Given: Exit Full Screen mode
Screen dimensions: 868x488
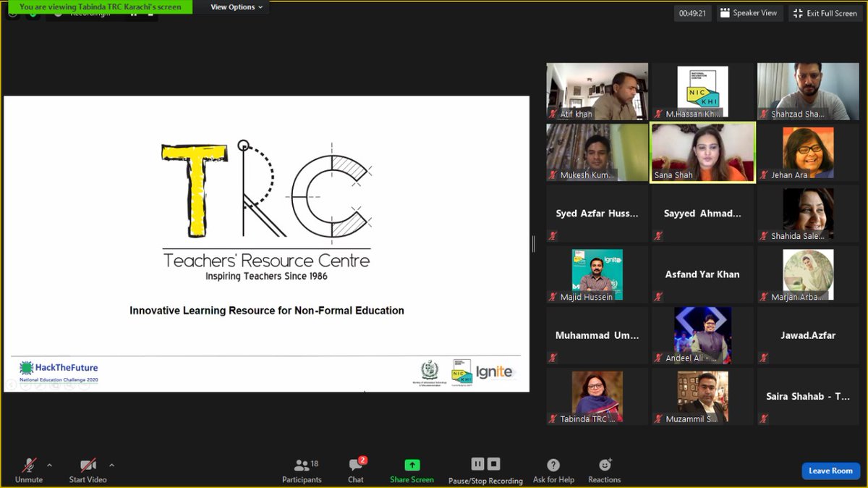Looking at the screenshot, I should (x=825, y=13).
